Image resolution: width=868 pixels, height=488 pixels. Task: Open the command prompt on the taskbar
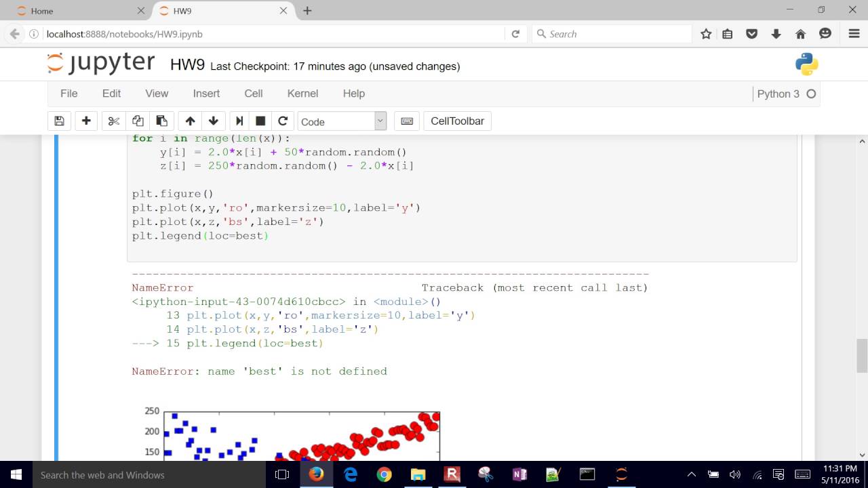[587, 475]
